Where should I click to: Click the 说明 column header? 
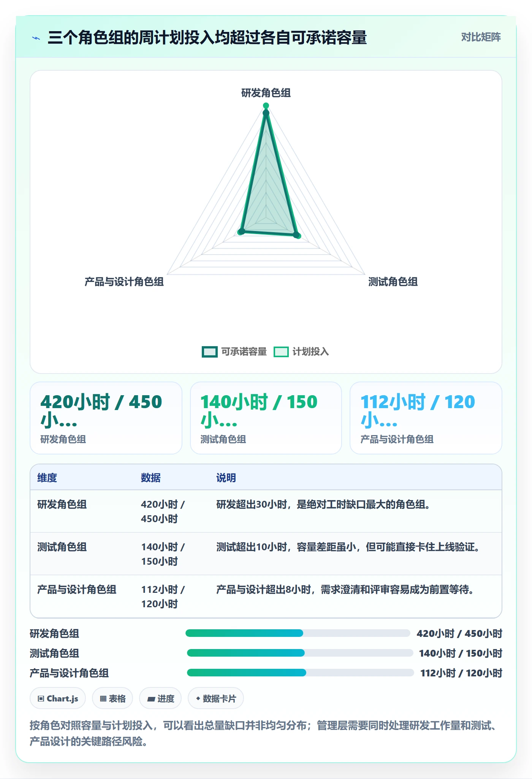pyautogui.click(x=226, y=478)
